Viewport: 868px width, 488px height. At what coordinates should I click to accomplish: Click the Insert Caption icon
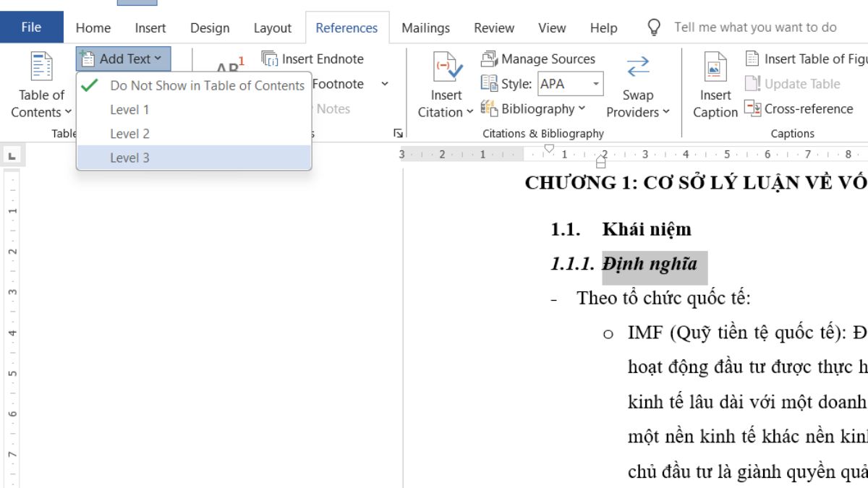[715, 67]
